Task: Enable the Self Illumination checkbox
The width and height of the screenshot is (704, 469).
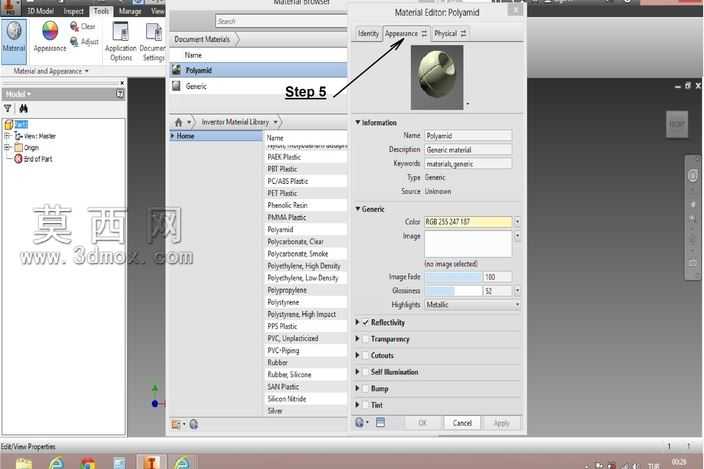Action: pyautogui.click(x=365, y=372)
